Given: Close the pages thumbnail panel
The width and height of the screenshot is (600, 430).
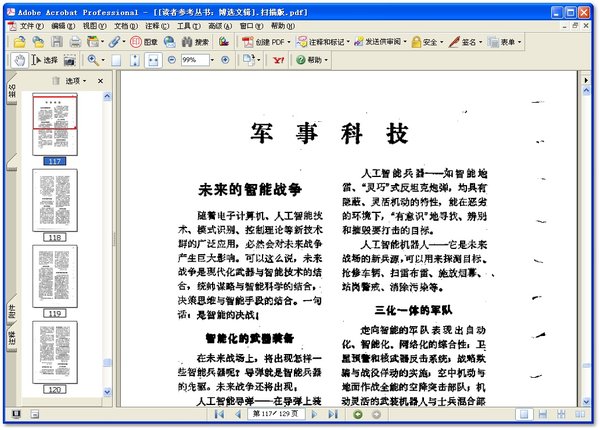Looking at the screenshot, I should pyautogui.click(x=100, y=81).
